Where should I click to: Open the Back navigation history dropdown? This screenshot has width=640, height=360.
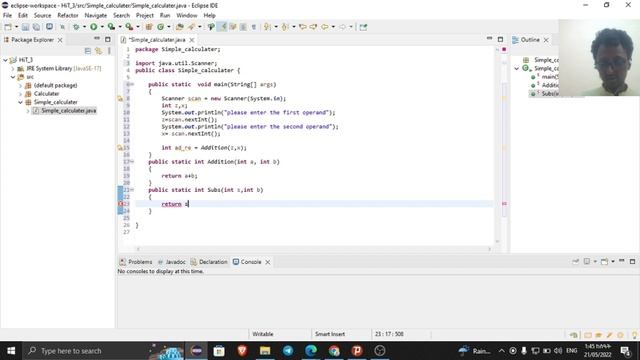point(333,27)
